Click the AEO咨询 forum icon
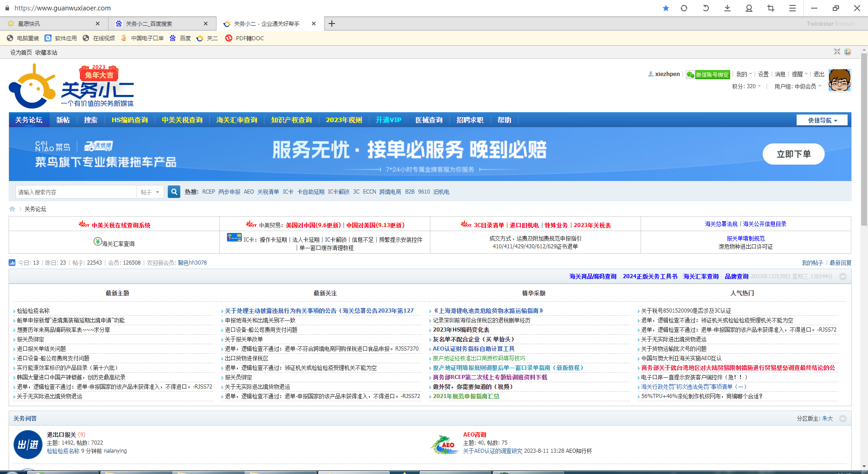 pyautogui.click(x=444, y=445)
